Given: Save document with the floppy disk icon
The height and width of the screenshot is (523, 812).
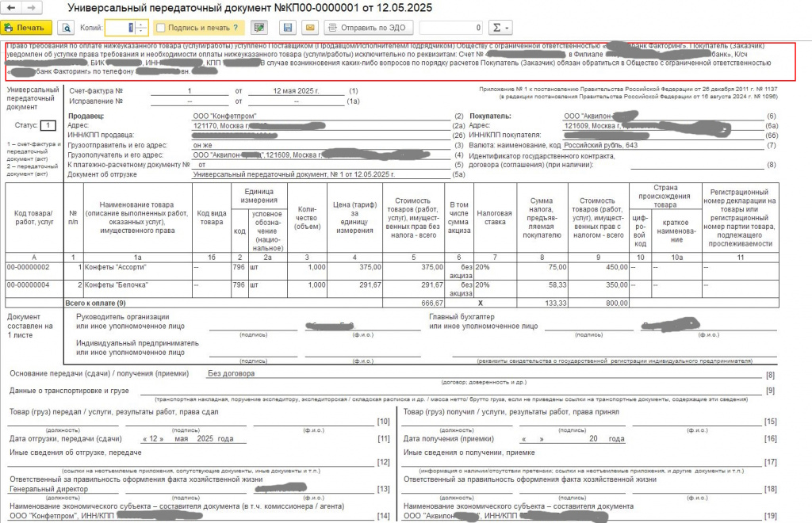Looking at the screenshot, I should tap(288, 28).
